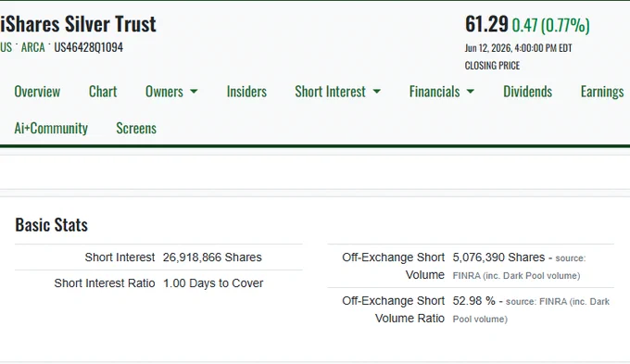Image resolution: width=630 pixels, height=364 pixels.
Task: Click the ARCA exchange link
Action: [33, 47]
